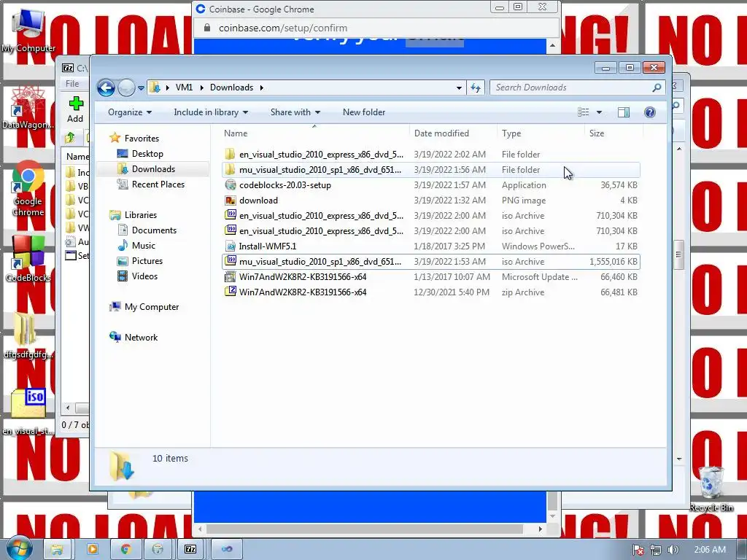The width and height of the screenshot is (747, 560).
Task: Open Google Chrome desktop shortcut
Action: [x=28, y=189]
